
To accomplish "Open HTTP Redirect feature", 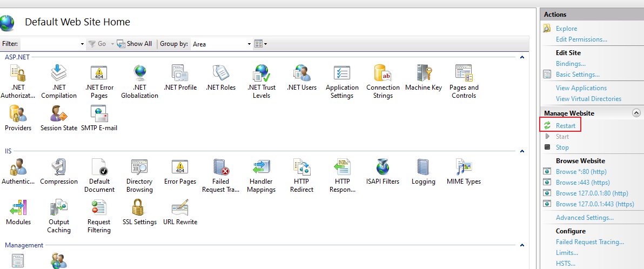I will click(301, 176).
